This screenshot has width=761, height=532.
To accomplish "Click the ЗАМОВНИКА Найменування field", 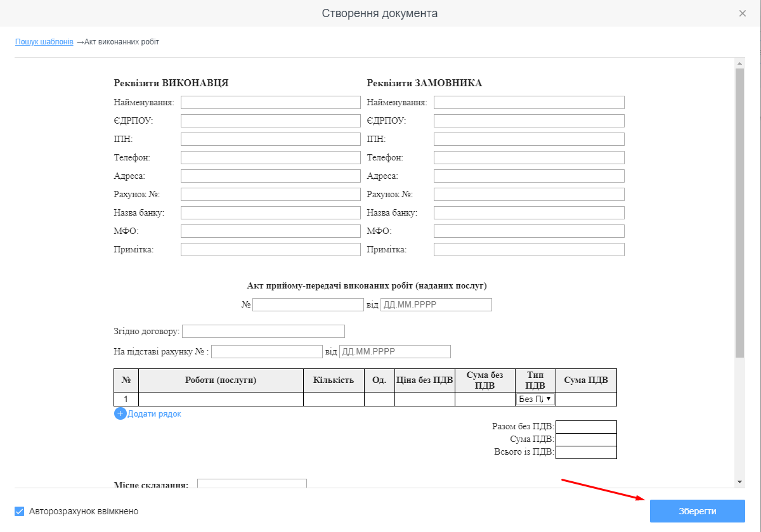I will pos(529,103).
